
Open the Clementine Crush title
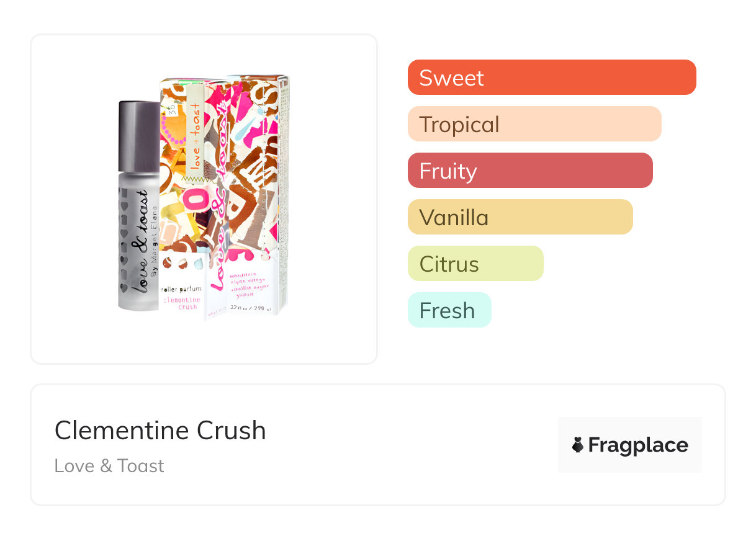click(x=160, y=431)
